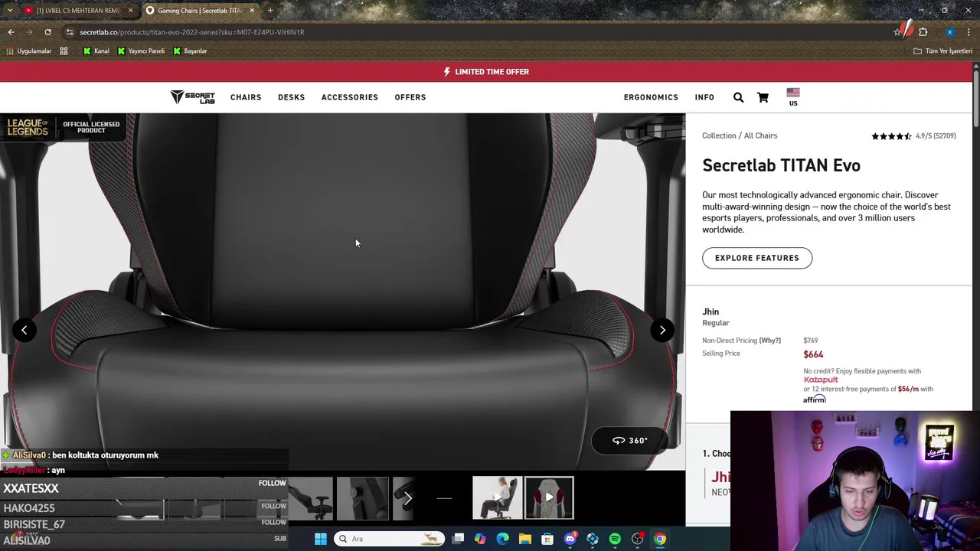Open the ERGONOMICS menu
The width and height of the screenshot is (980, 551).
[651, 97]
